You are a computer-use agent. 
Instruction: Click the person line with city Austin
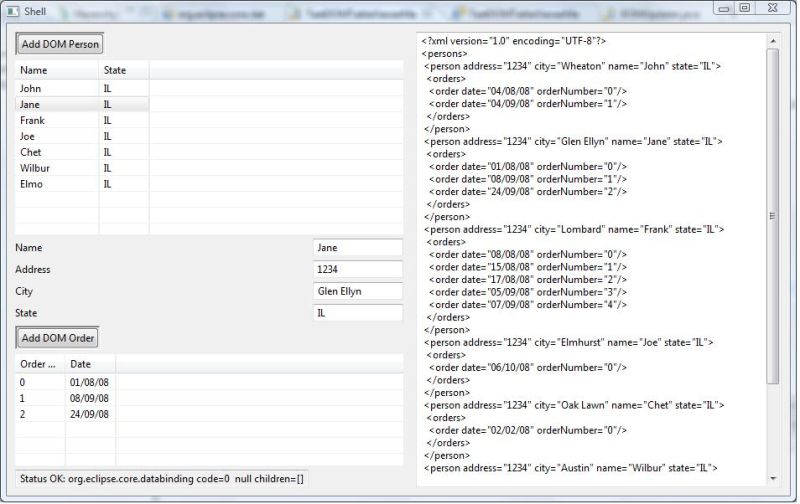pyautogui.click(x=570, y=468)
